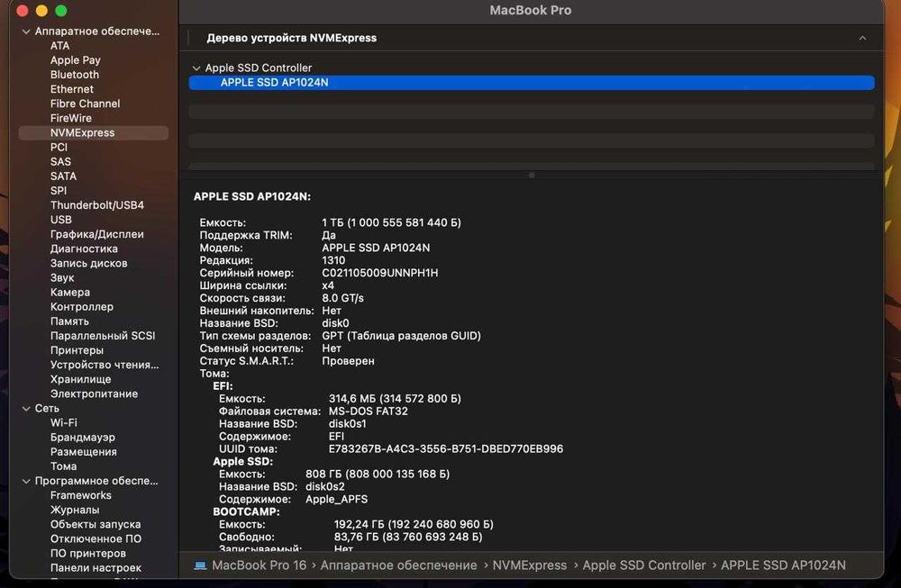Open Брандмауэр in the sidebar

83,438
